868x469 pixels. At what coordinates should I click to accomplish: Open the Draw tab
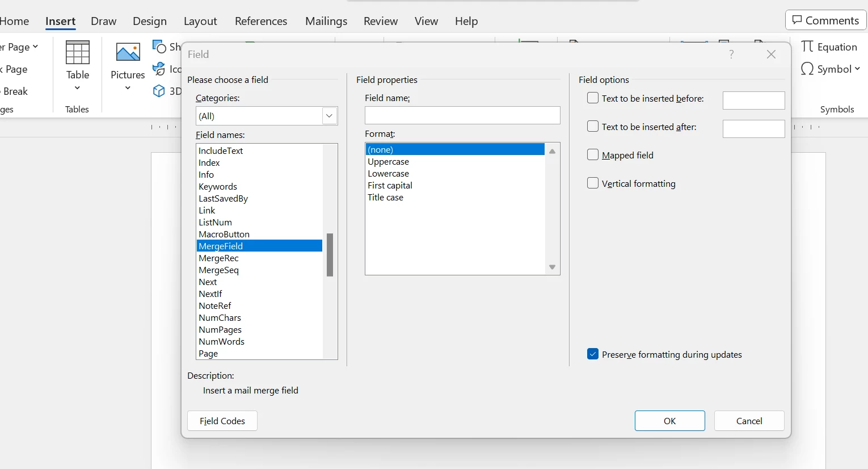104,21
